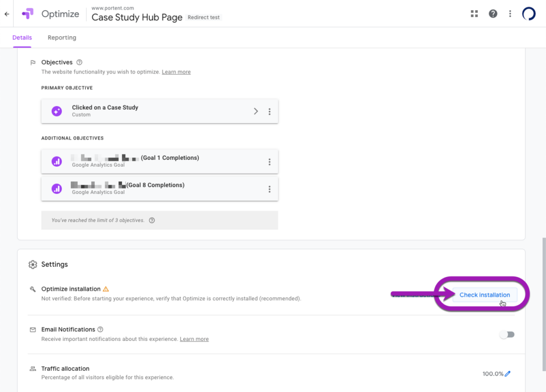The height and width of the screenshot is (392, 546).
Task: Click the Goal 8 Completions analytics icon
Action: pyautogui.click(x=57, y=189)
